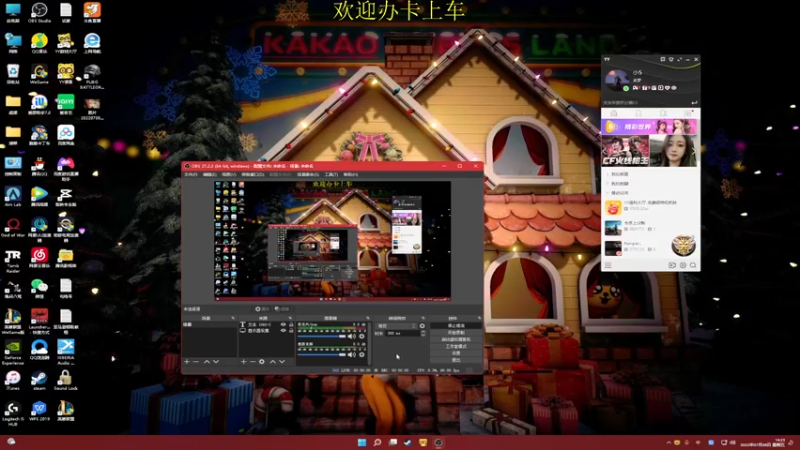The width and height of the screenshot is (800, 450).
Task: Toggle lock on the text source
Action: click(291, 324)
